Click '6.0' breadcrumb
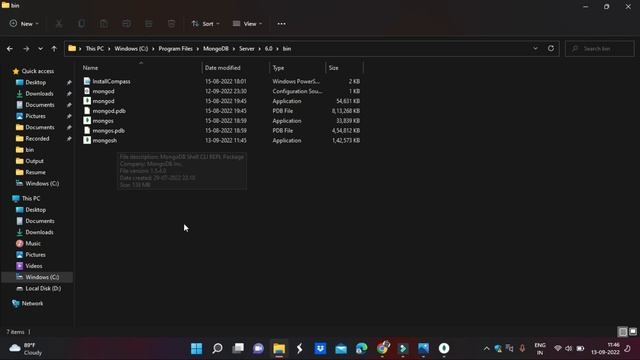The image size is (640, 360). tap(268, 49)
